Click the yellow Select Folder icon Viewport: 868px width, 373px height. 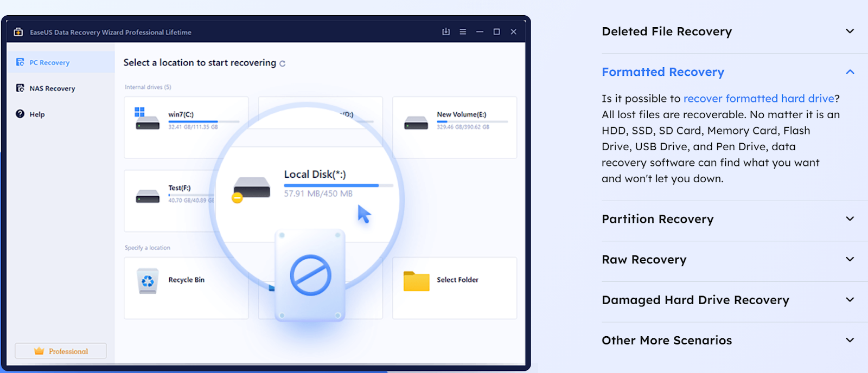point(416,281)
